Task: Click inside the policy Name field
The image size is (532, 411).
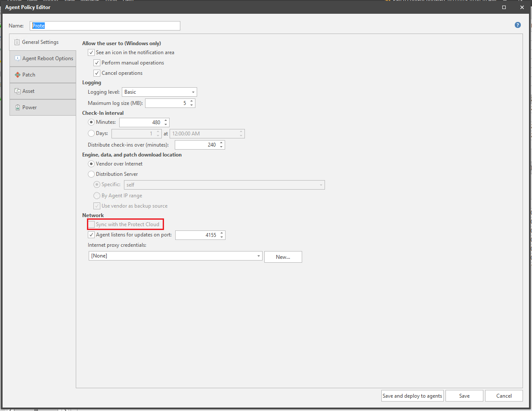Action: (x=105, y=25)
